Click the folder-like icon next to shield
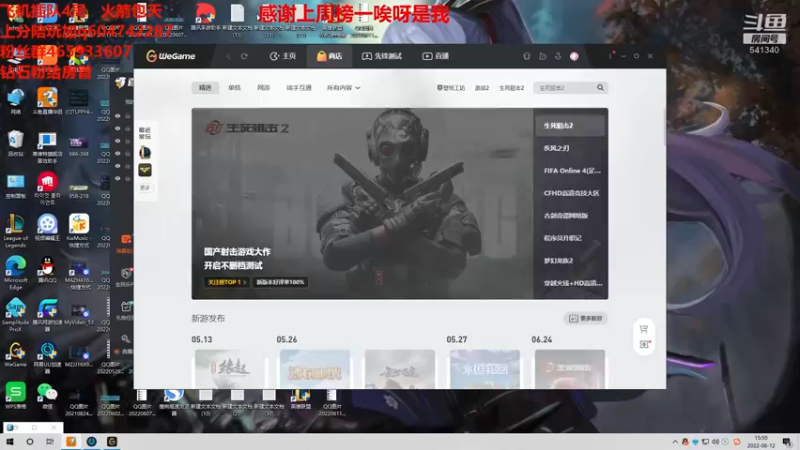Viewport: 800px width, 450px height. tap(543, 56)
